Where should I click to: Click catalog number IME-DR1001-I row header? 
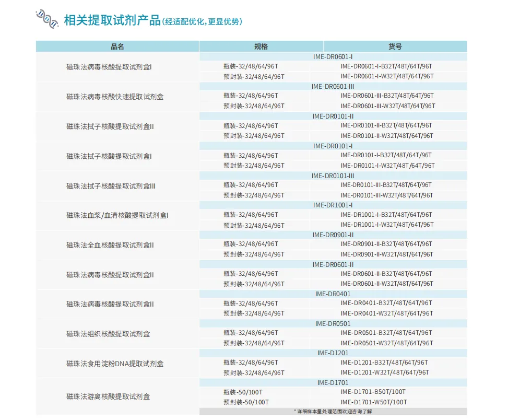(x=333, y=205)
